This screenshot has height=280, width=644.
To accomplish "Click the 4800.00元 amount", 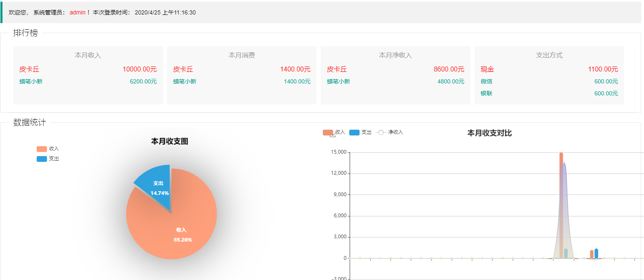I will [451, 82].
